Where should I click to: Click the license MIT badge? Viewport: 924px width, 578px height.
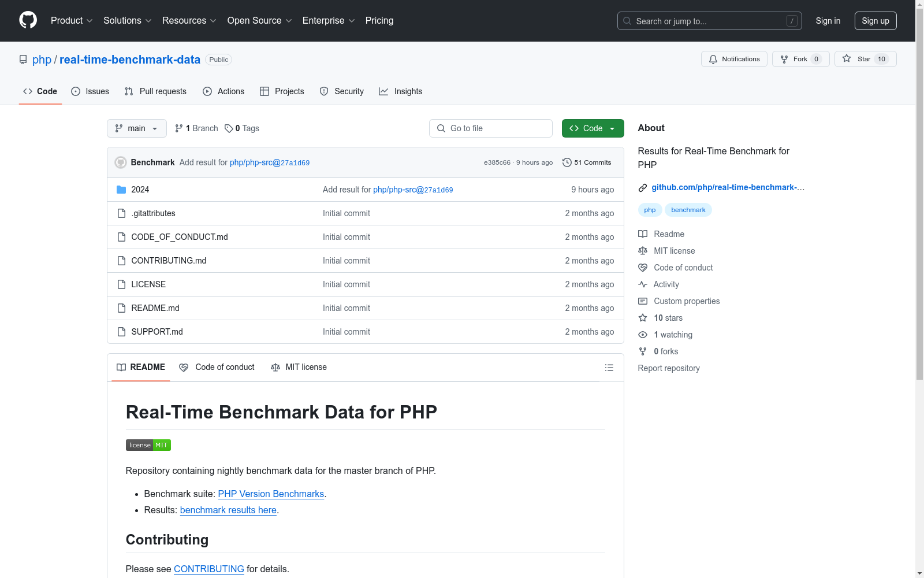148,445
